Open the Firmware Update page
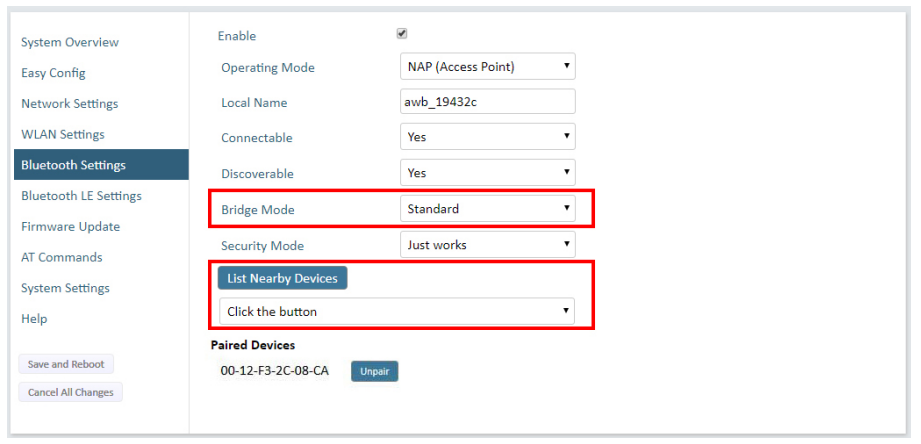Image resolution: width=921 pixels, height=444 pixels. click(70, 226)
